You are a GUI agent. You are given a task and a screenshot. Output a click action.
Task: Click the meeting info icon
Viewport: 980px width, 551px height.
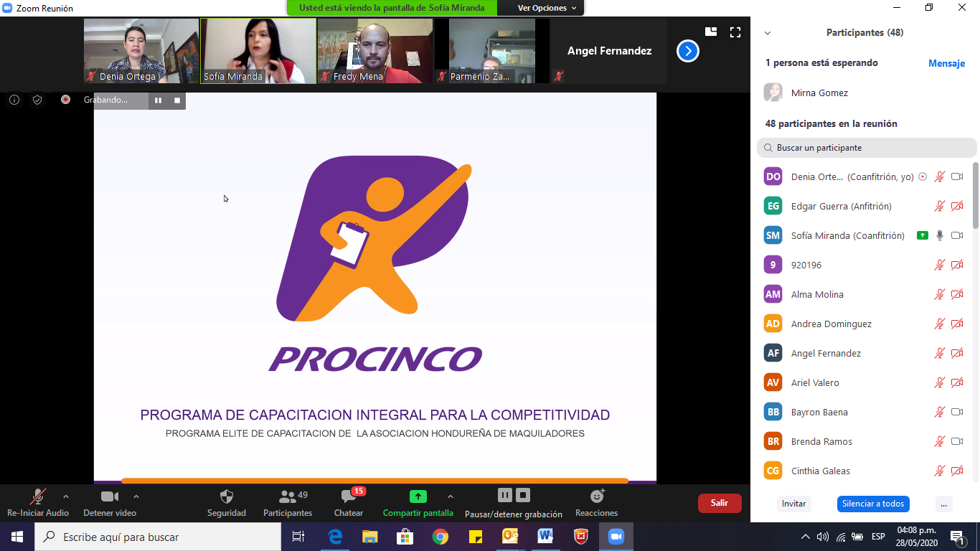click(14, 100)
